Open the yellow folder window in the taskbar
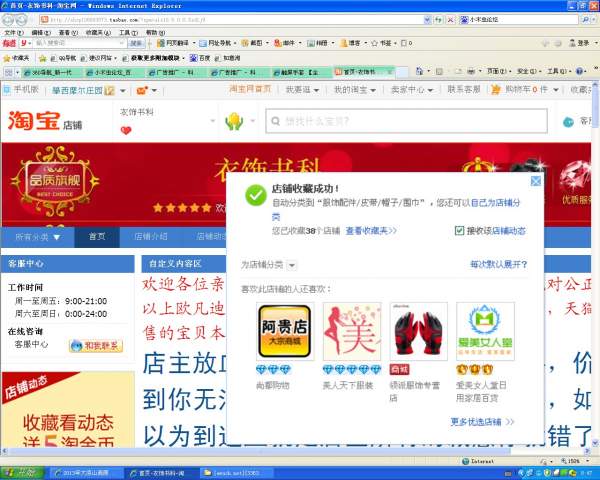Image resolution: width=600 pixels, height=480 pixels. 236,473
